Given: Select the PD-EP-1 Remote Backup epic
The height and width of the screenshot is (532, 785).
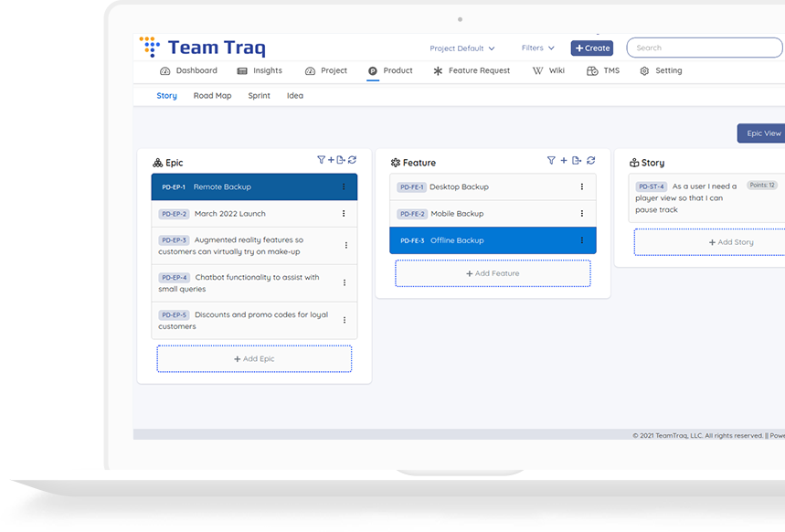Looking at the screenshot, I should (254, 186).
